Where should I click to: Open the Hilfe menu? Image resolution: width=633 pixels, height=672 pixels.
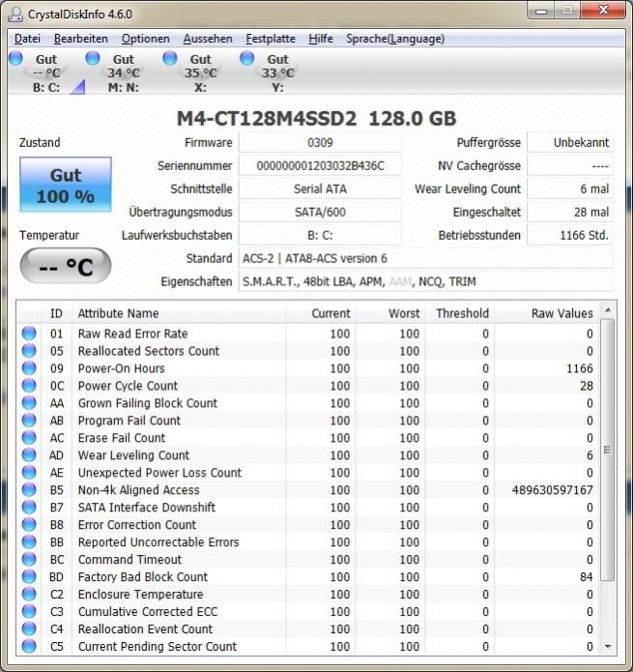pos(320,39)
